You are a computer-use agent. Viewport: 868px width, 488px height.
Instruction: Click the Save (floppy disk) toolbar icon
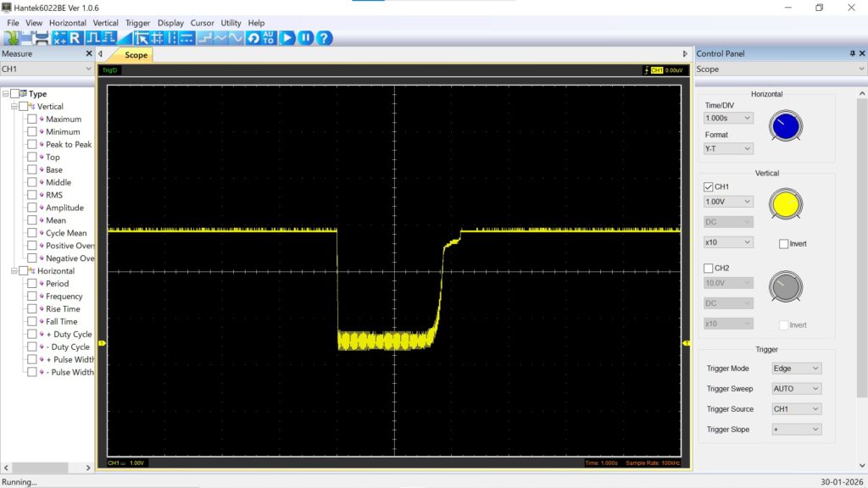click(25, 38)
